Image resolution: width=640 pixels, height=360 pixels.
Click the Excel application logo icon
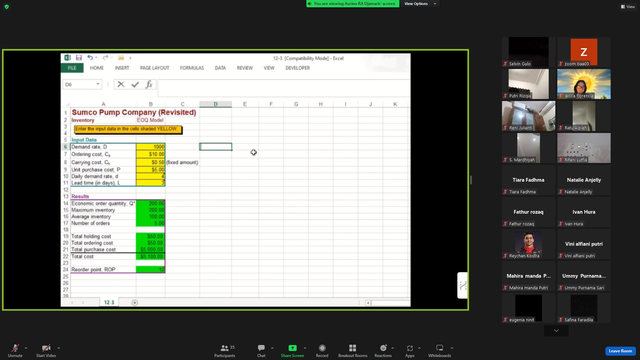click(x=67, y=58)
